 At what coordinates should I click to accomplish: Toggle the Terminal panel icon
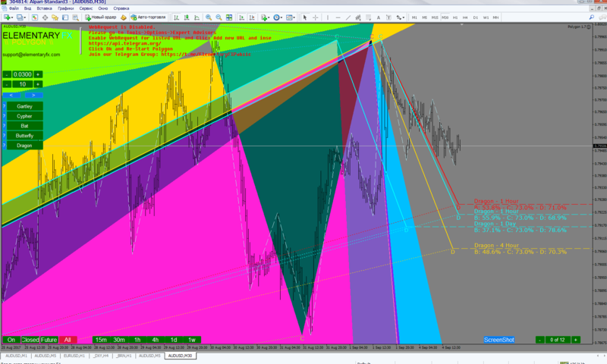pyautogui.click(x=65, y=17)
